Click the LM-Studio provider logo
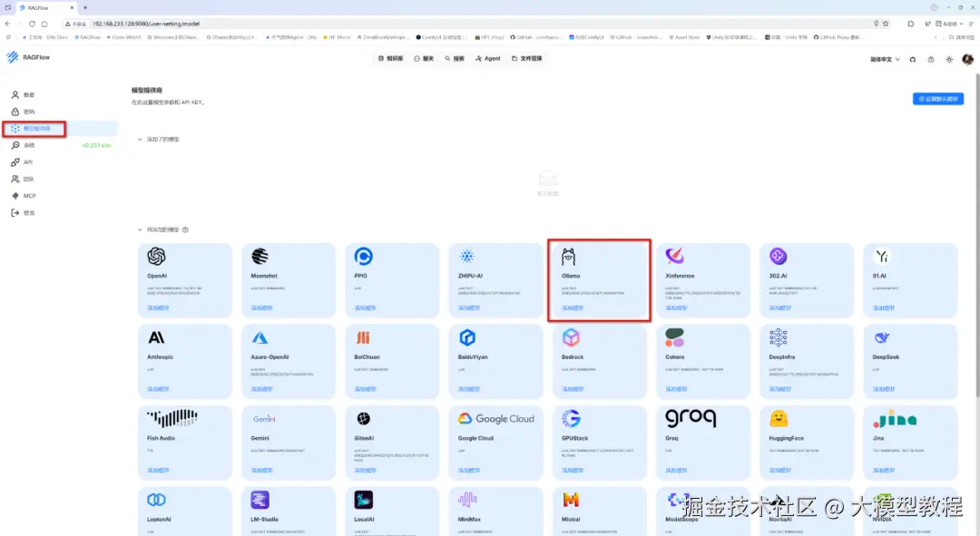The height and width of the screenshot is (536, 980). pyautogui.click(x=260, y=500)
